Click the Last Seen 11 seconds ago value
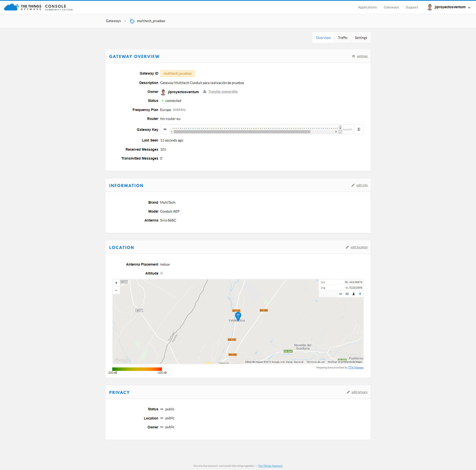 click(172, 140)
